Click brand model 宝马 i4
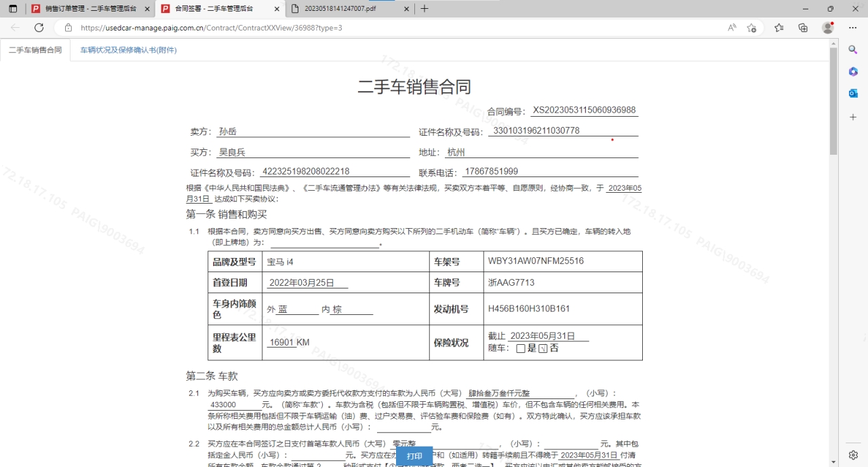Viewport: 868px width, 467px height. [x=280, y=262]
